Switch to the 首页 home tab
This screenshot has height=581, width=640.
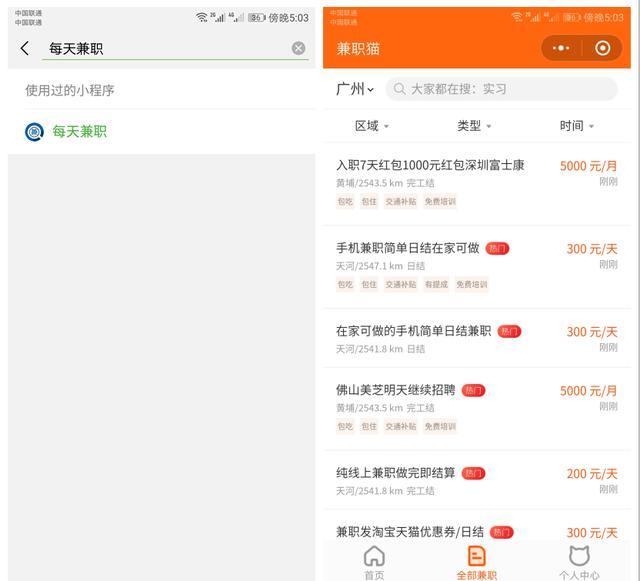tap(374, 562)
